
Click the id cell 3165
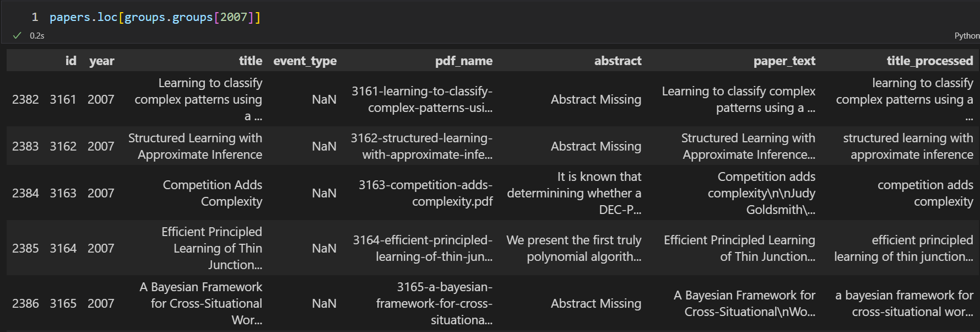pyautogui.click(x=63, y=303)
